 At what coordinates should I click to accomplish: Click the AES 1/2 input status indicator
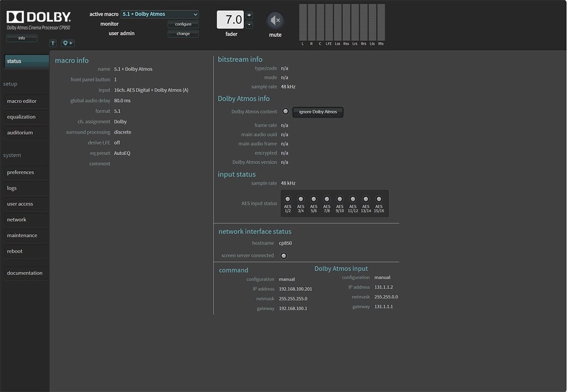click(x=288, y=199)
